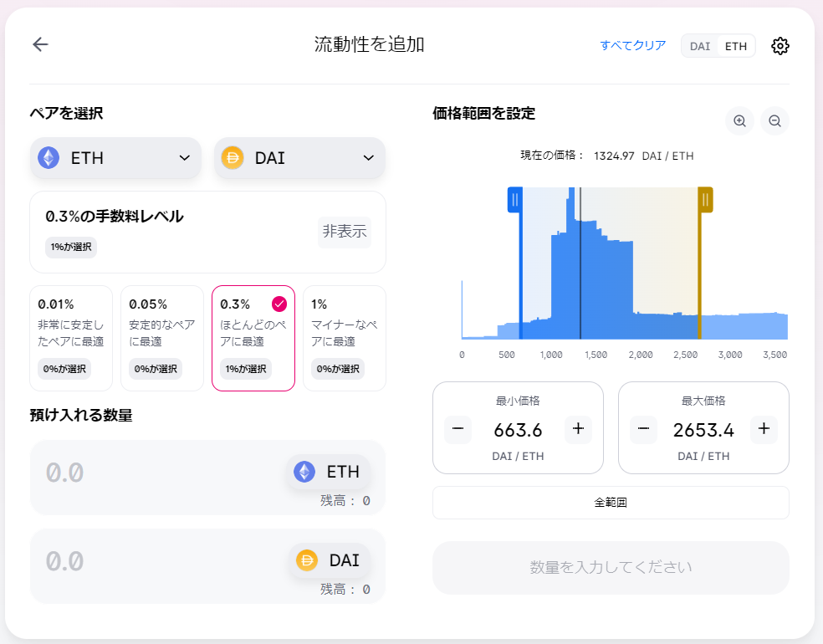This screenshot has width=823, height=644.
Task: Collapse fee tiers with 非表示 button
Action: (345, 232)
